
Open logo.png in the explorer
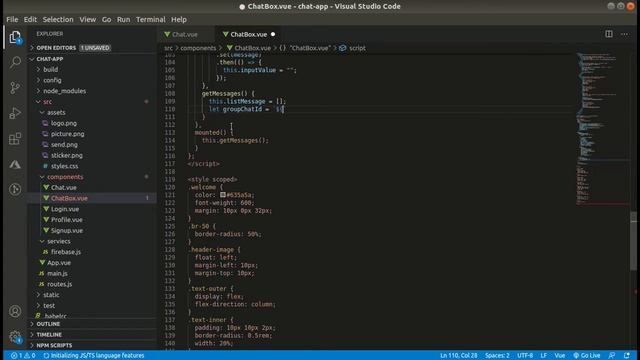coord(92,123)
